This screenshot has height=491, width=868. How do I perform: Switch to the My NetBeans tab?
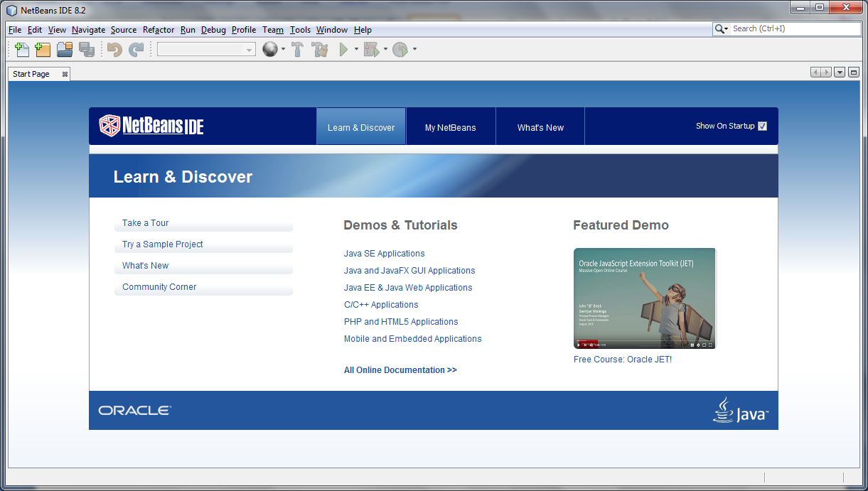[451, 127]
